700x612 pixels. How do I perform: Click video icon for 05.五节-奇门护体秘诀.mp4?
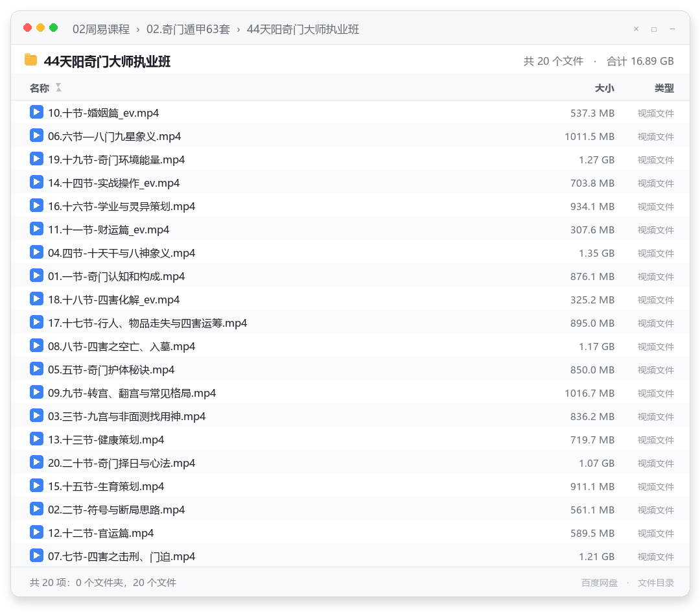coord(36,369)
